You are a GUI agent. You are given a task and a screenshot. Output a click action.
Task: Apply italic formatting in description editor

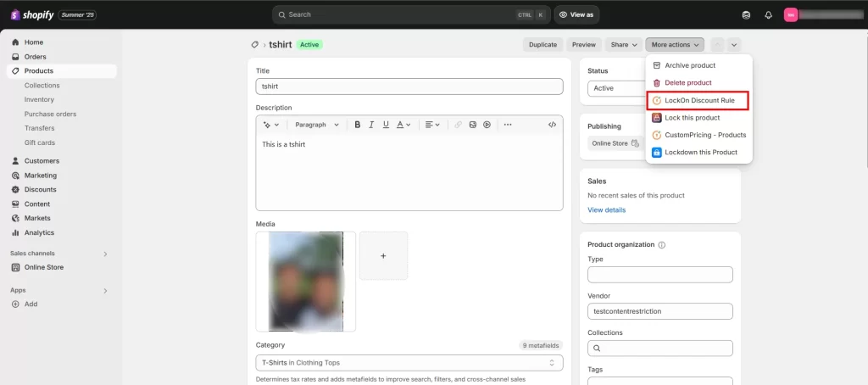click(x=372, y=125)
